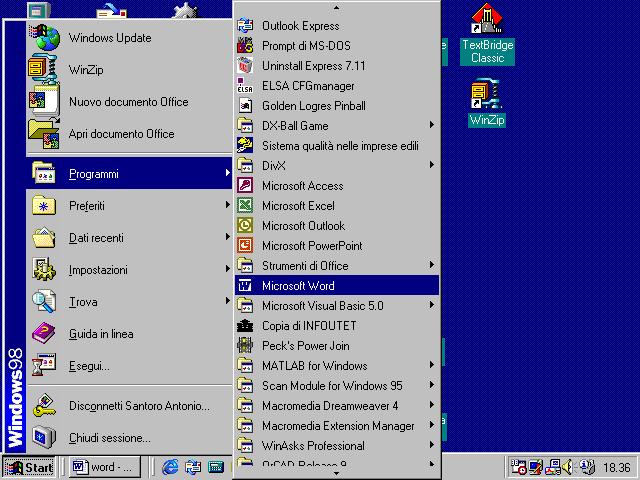Click the Golden Logres Pinball icon
The image size is (640, 480).
[245, 105]
